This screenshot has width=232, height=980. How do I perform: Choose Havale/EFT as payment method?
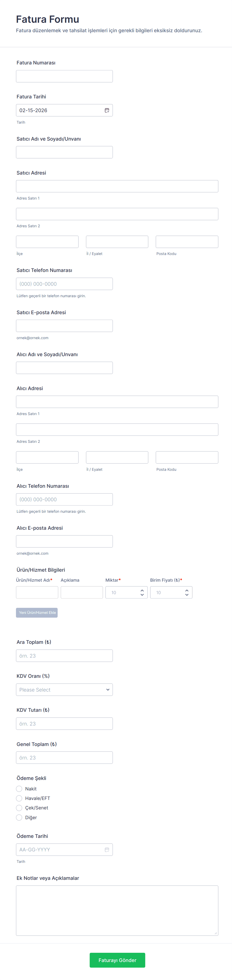tap(19, 798)
